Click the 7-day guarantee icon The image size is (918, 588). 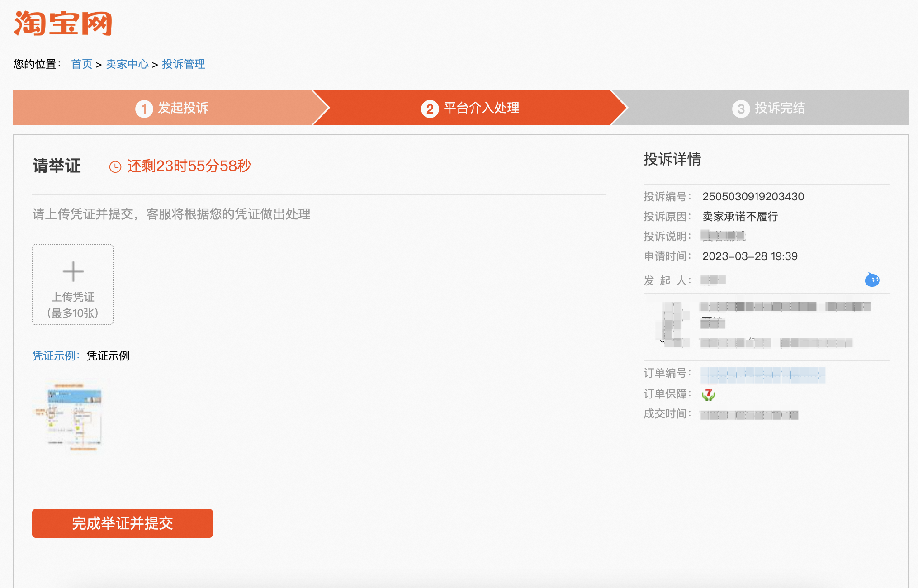[709, 395]
